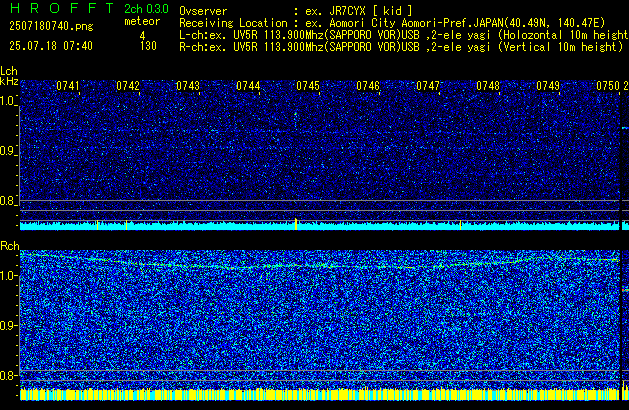
Task: Click the 0.8 frequency label on Lch axis
Action: tap(8, 201)
